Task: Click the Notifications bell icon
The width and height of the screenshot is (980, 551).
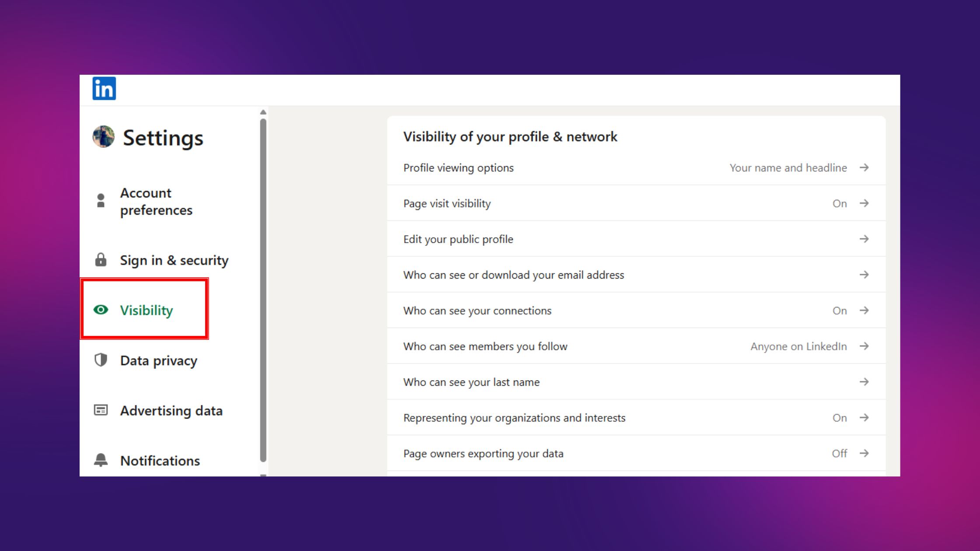Action: pos(101,460)
